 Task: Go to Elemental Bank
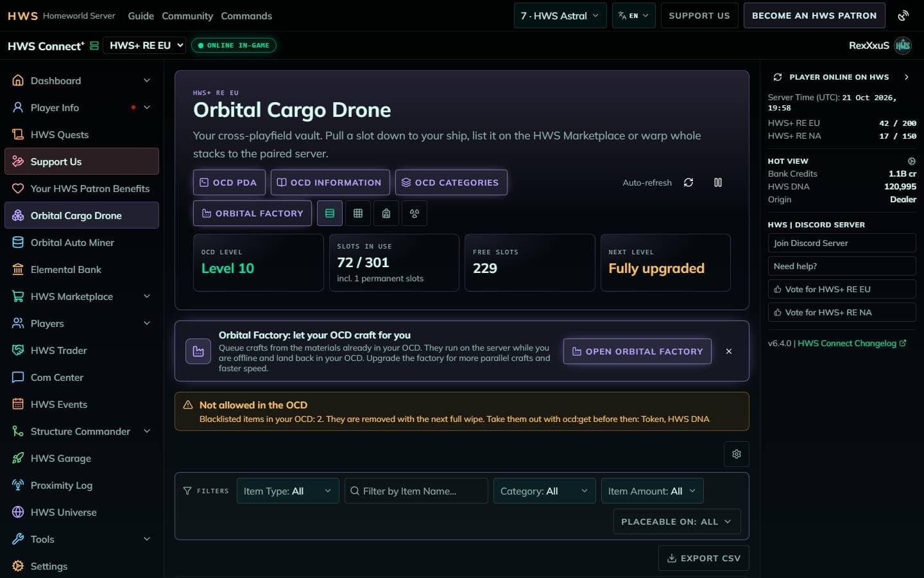click(x=81, y=270)
